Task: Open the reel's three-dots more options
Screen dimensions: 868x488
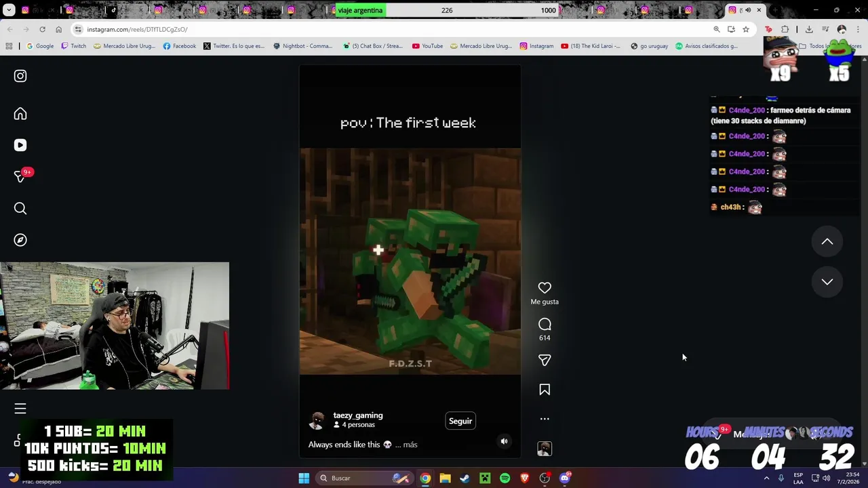Action: click(545, 419)
